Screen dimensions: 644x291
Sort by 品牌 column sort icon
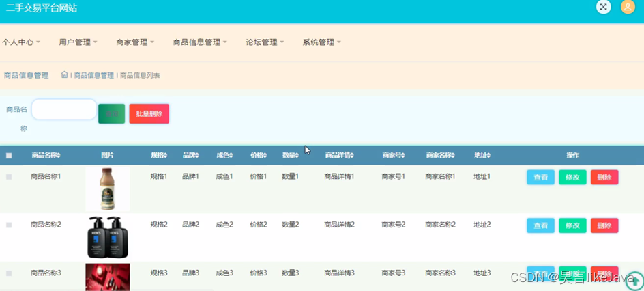pos(197,155)
